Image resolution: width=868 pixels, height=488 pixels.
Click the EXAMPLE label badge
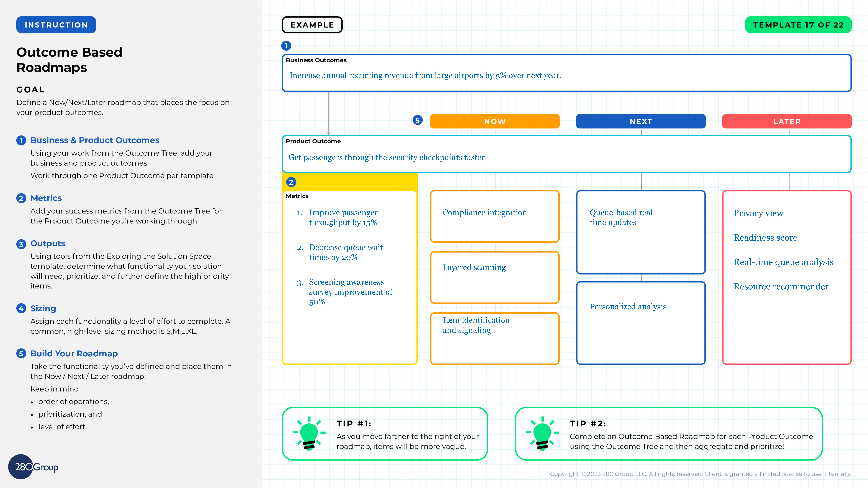312,25
